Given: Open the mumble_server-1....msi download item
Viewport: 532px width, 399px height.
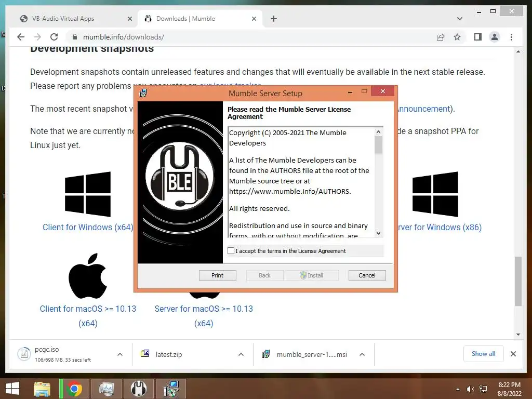Looking at the screenshot, I should [x=312, y=354].
